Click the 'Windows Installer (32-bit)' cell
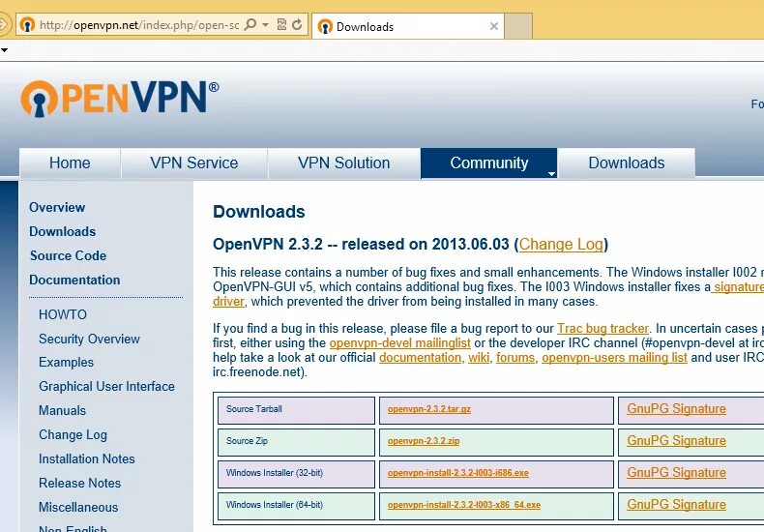This screenshot has height=532, width=764. click(296, 474)
